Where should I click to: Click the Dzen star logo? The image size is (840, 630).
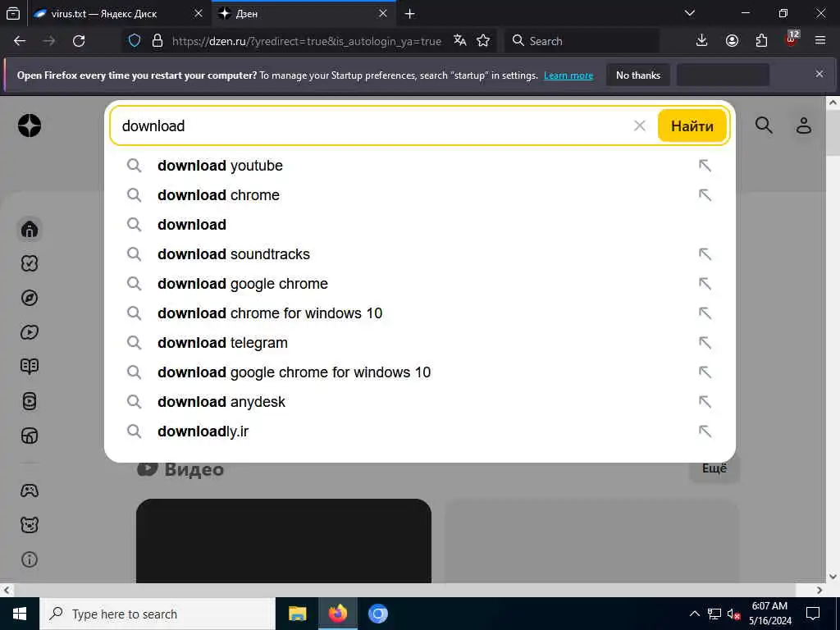[30, 126]
